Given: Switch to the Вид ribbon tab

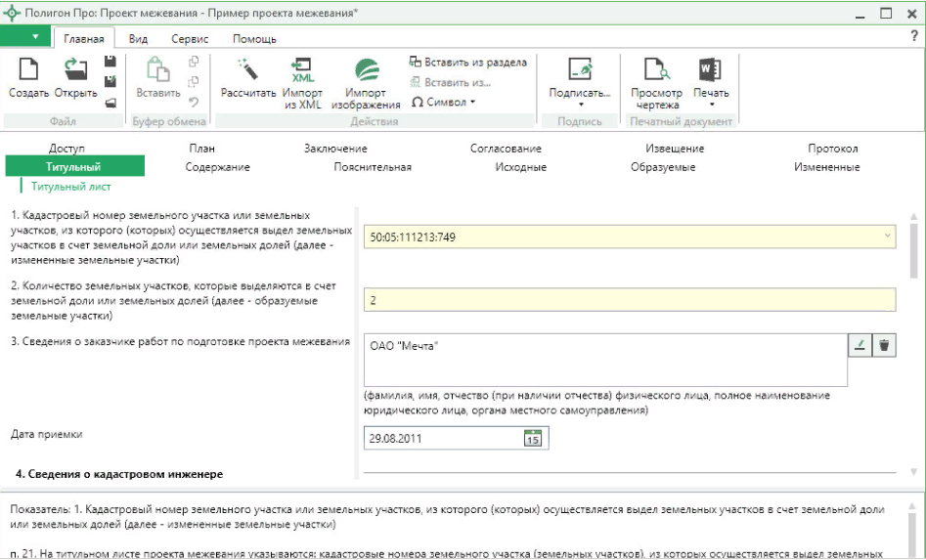Looking at the screenshot, I should click(x=138, y=39).
